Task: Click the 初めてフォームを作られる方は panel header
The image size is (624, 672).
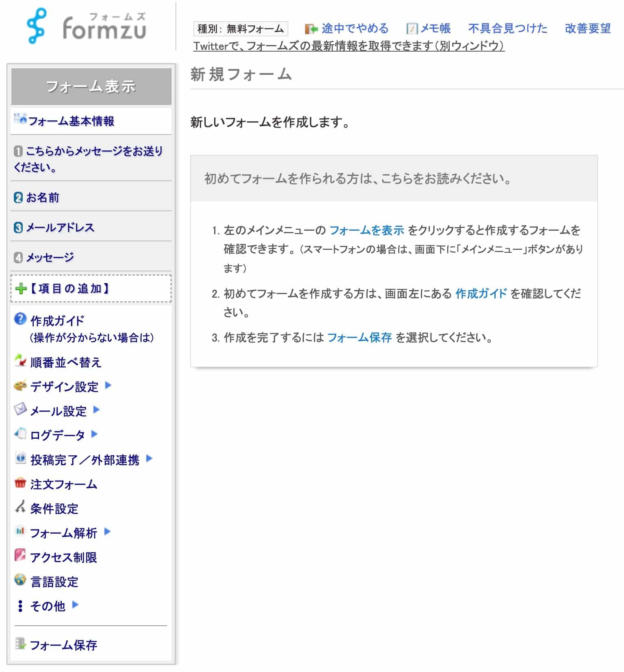Action: [x=394, y=178]
